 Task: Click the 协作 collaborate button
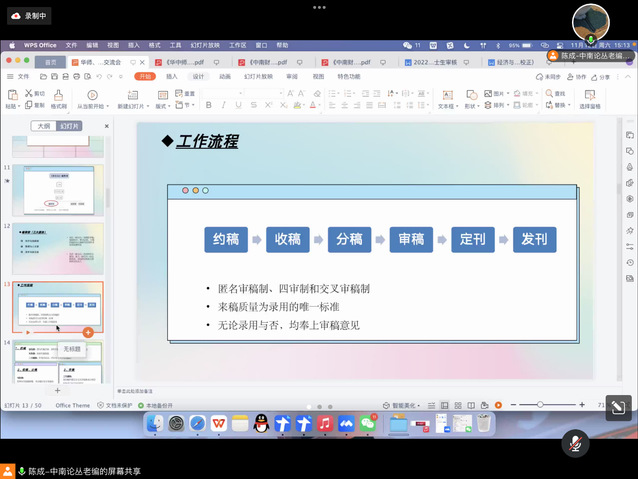pos(575,76)
